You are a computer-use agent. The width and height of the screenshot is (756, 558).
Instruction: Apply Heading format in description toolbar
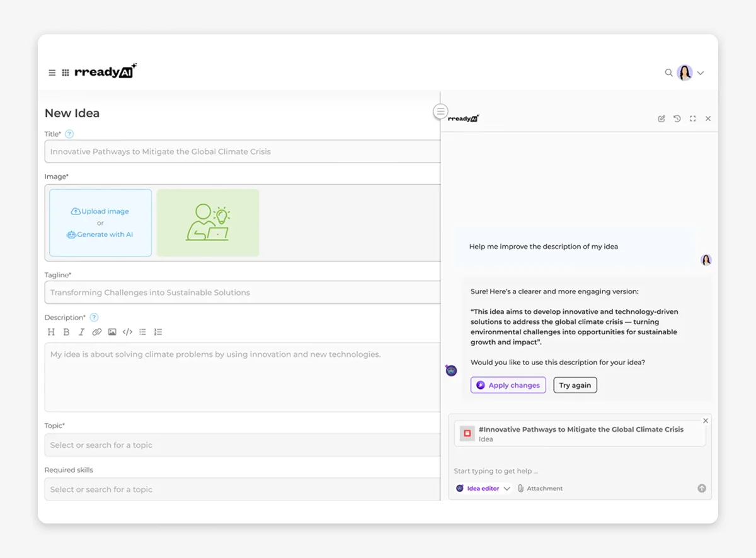click(52, 332)
